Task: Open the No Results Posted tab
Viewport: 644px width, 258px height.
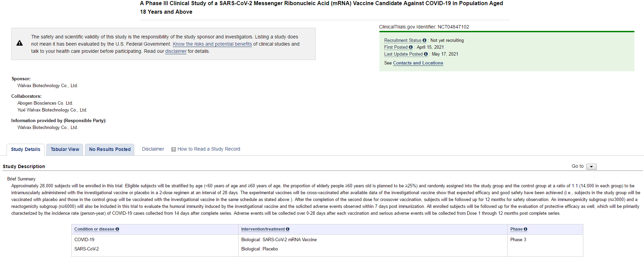Action: point(110,149)
